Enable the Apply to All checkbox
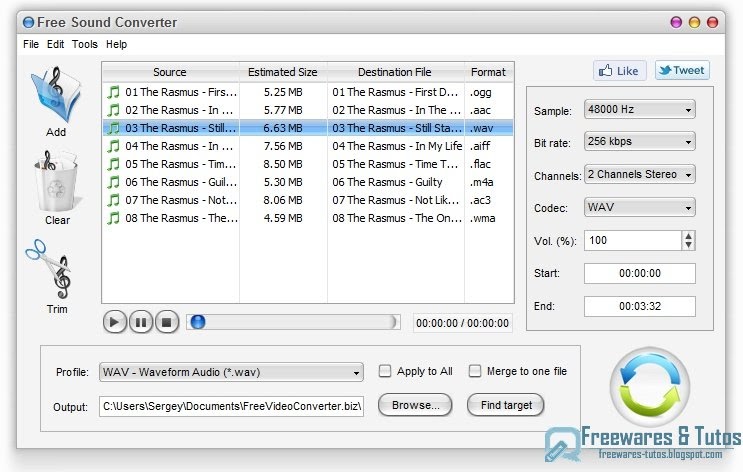The image size is (743, 472). point(385,371)
